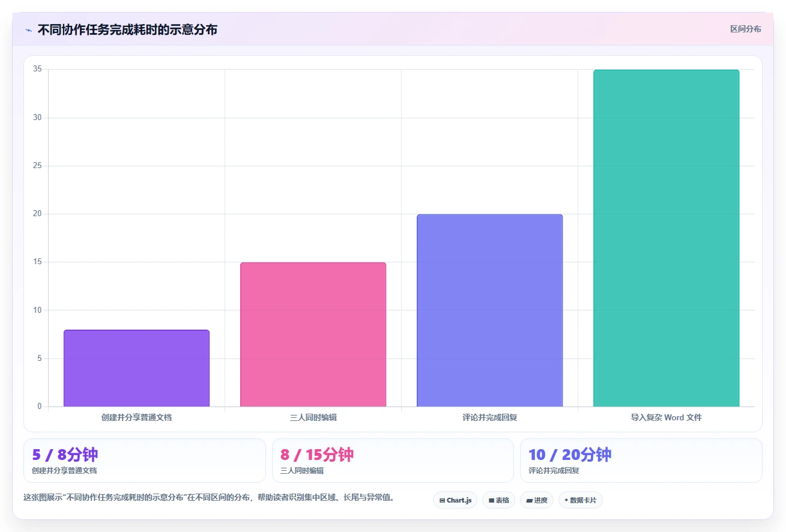
Task: Click y-axis label 30
Action: pyautogui.click(x=38, y=118)
